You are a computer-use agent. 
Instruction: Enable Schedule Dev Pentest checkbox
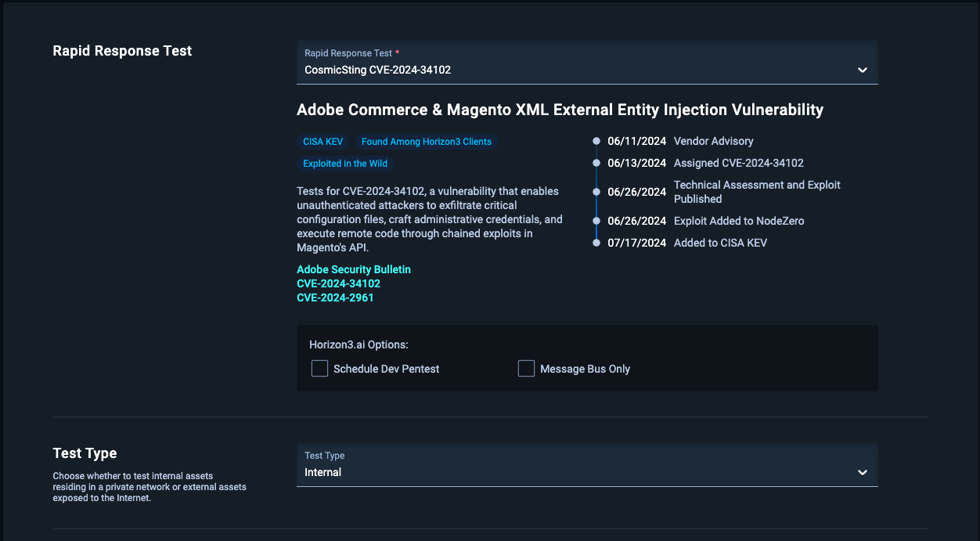pyautogui.click(x=319, y=369)
